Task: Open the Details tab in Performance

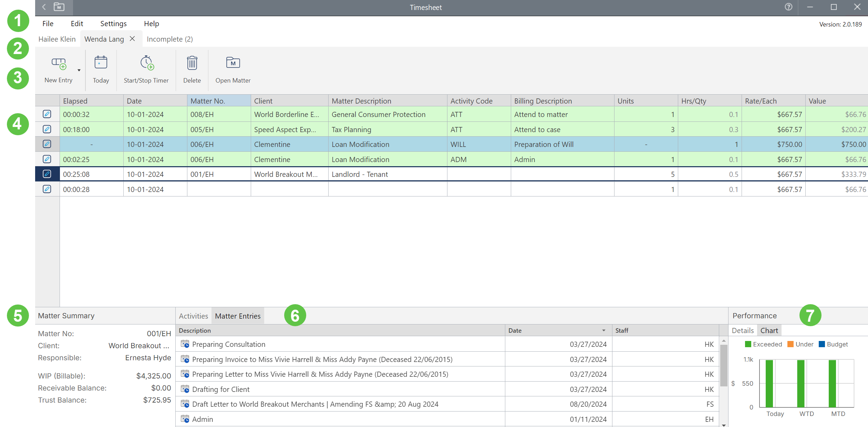Action: click(x=743, y=330)
